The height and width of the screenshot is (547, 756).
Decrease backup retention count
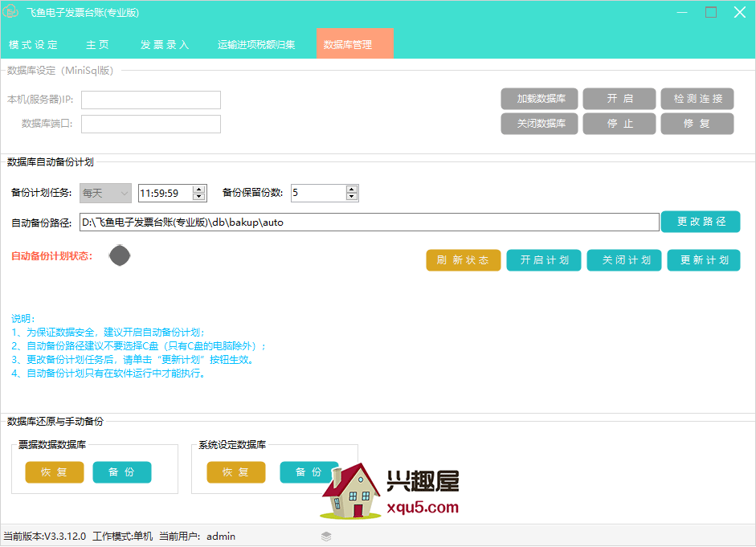click(x=352, y=197)
